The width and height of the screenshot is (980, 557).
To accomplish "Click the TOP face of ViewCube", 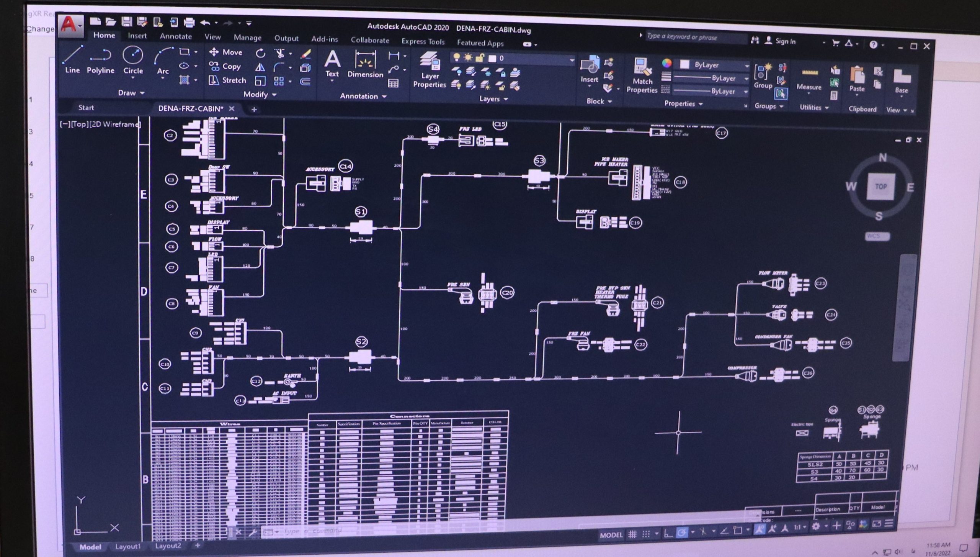I will pos(881,187).
